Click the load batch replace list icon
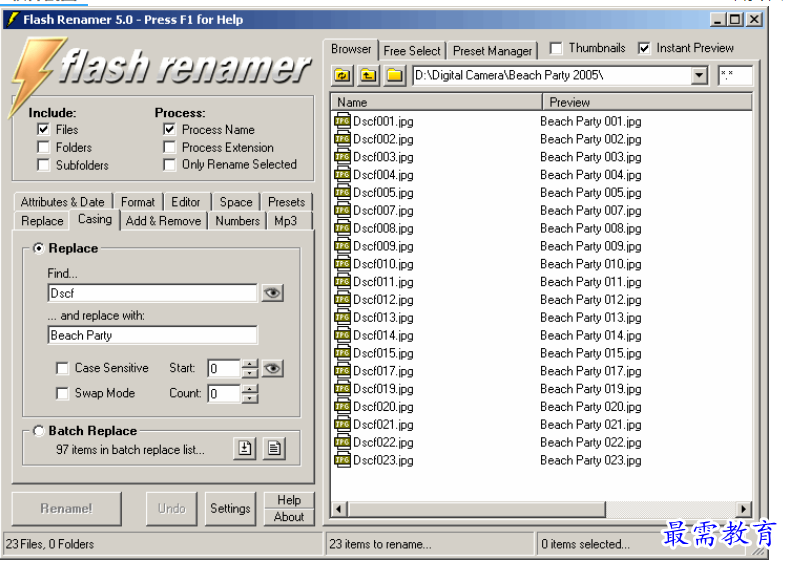785x565 pixels. pos(245,448)
